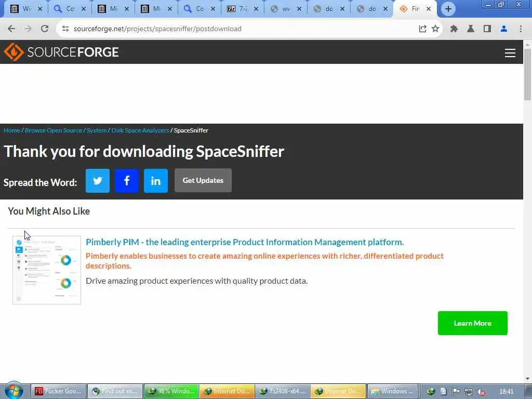Share SpaceSniffer on Facebook
Image resolution: width=532 pixels, height=399 pixels.
pos(127,180)
